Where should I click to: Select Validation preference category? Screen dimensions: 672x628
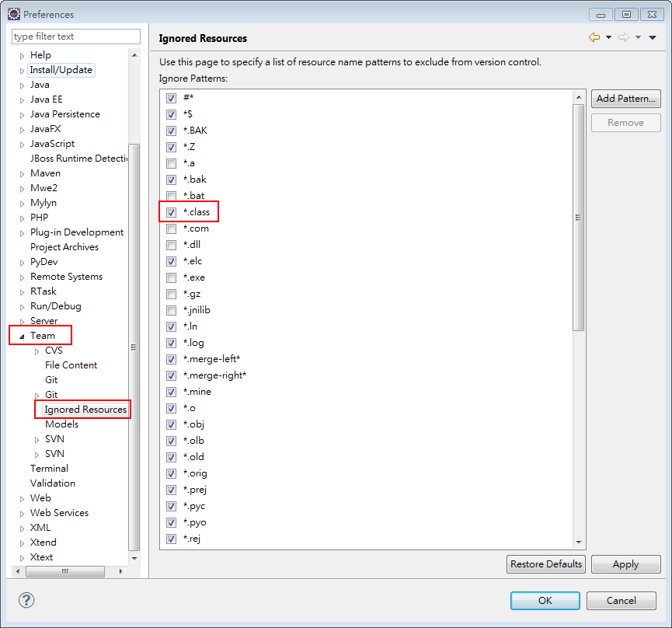click(53, 483)
